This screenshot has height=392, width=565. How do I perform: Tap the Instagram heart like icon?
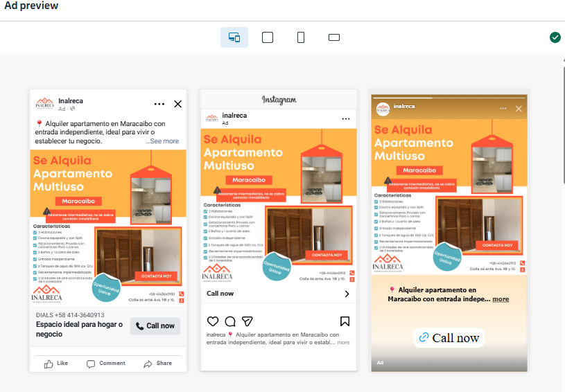[x=213, y=321]
